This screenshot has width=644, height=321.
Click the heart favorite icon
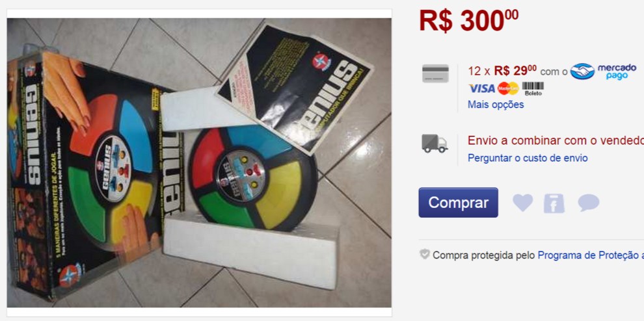[x=522, y=203]
